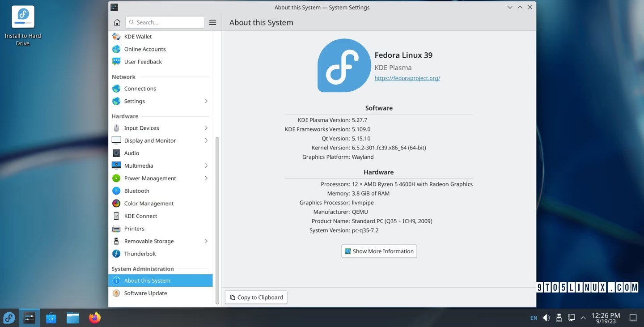Open the Dolphin file manager from the taskbar
644x327 pixels.
73,318
